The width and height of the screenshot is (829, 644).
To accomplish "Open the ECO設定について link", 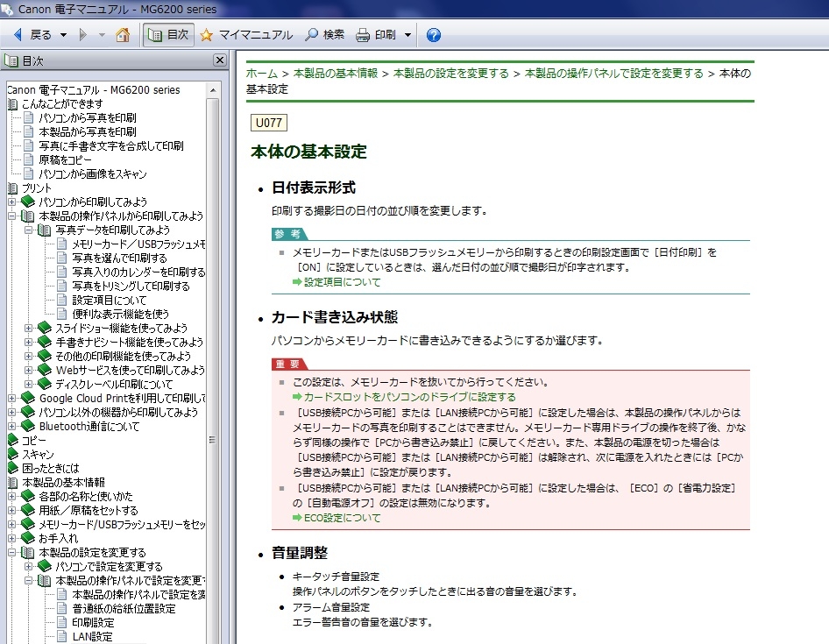I will (x=342, y=518).
